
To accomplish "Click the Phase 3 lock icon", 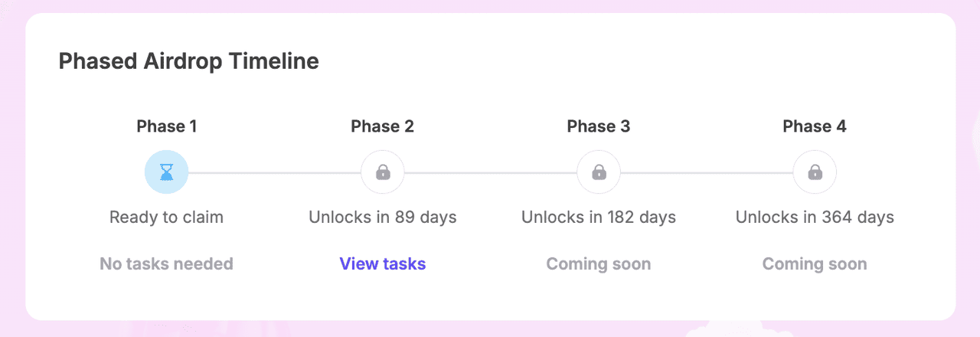I will (x=599, y=172).
